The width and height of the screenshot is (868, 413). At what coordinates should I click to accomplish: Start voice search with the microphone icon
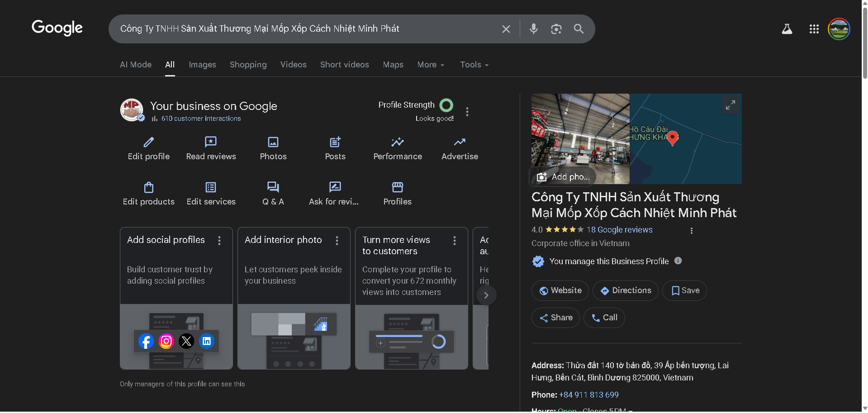534,29
